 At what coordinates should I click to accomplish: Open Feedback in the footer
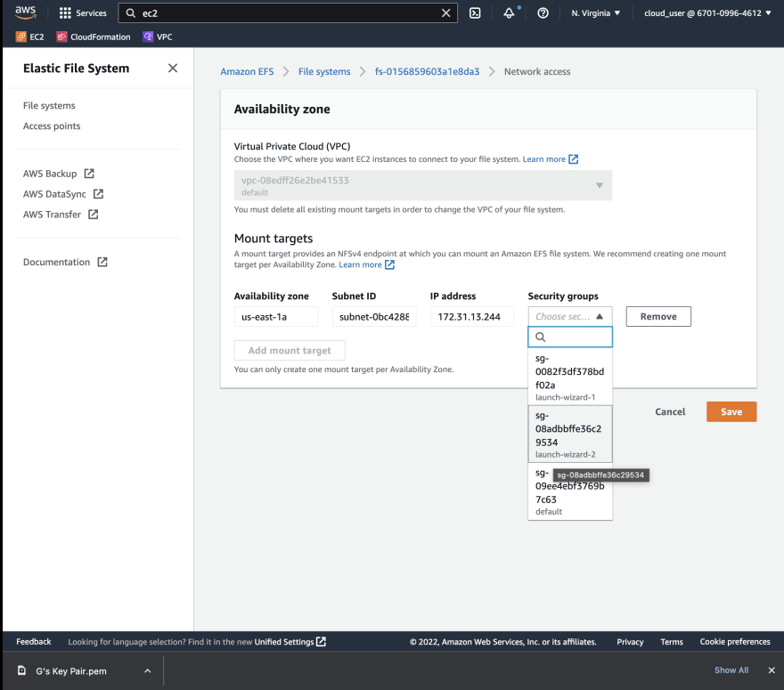coord(34,642)
